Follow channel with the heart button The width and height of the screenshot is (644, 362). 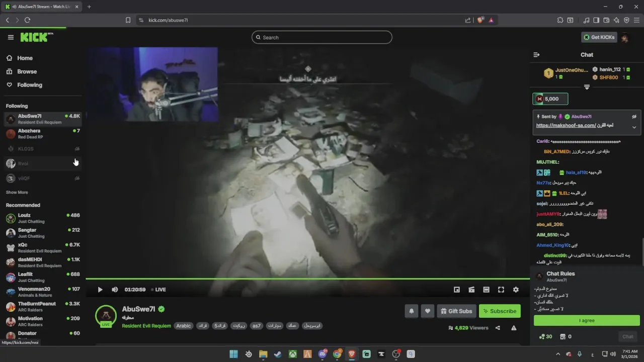click(428, 311)
